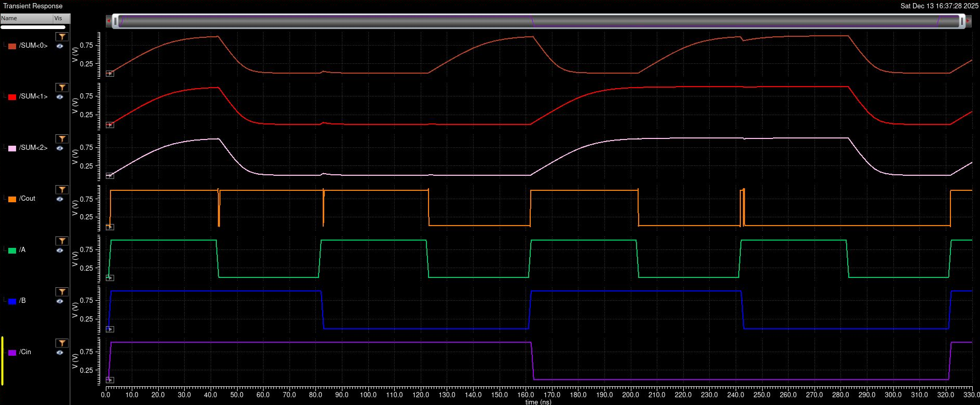Viewport: 980px width, 405px height.
Task: Click the left handle of the zoom scrollbar
Action: click(x=116, y=21)
